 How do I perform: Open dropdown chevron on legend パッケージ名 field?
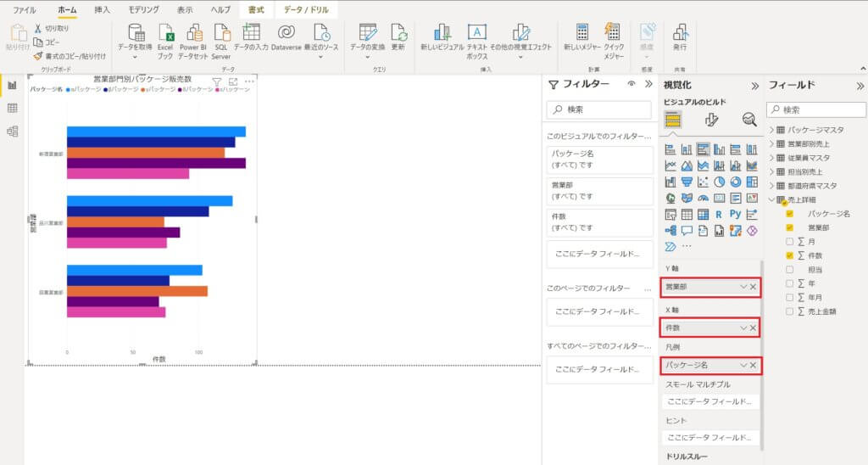click(x=743, y=365)
